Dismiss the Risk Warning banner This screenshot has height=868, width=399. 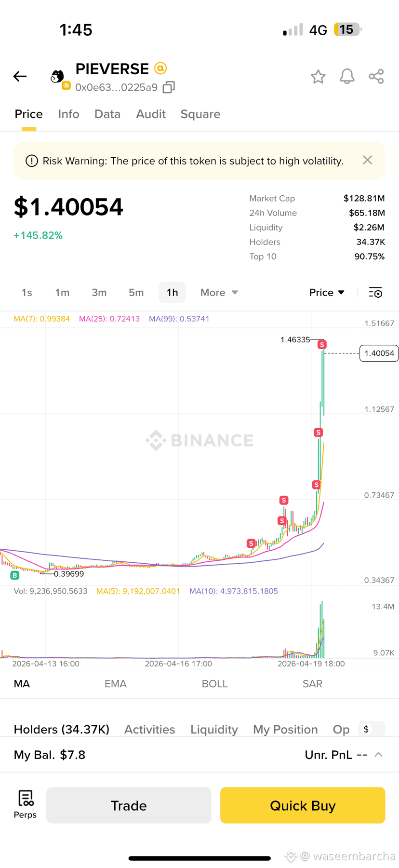coord(367,160)
